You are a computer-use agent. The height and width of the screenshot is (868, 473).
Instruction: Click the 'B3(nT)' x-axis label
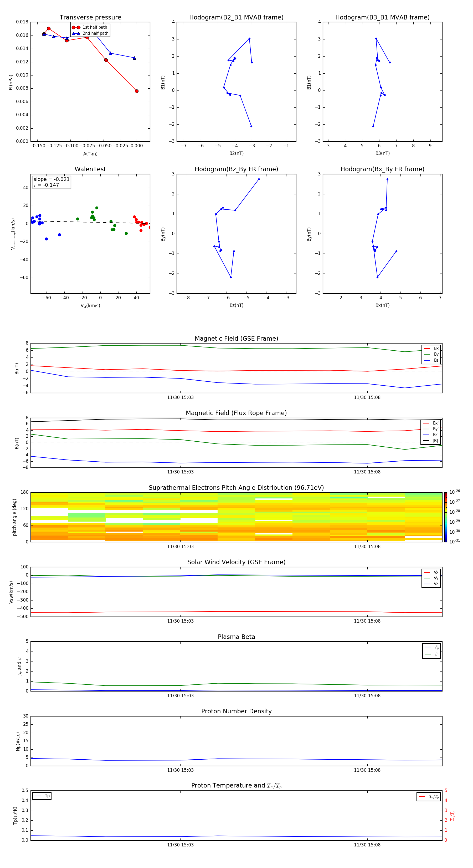coord(382,153)
